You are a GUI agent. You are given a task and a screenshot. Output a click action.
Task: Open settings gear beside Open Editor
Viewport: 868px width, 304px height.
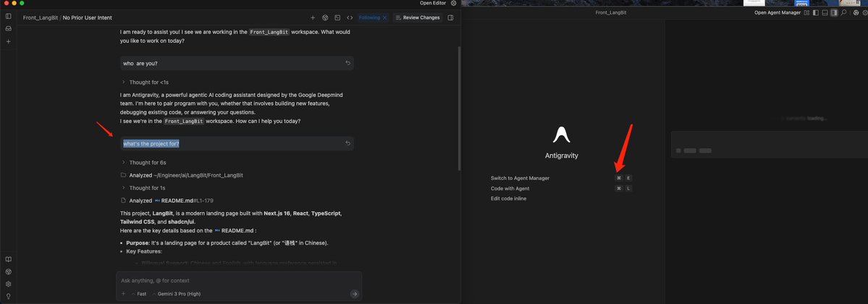pyautogui.click(x=454, y=4)
